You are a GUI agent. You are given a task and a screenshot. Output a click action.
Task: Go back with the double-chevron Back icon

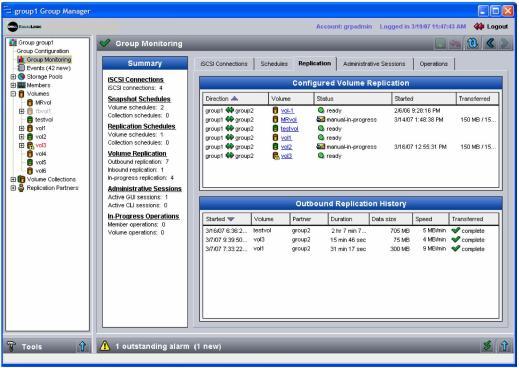tap(490, 43)
